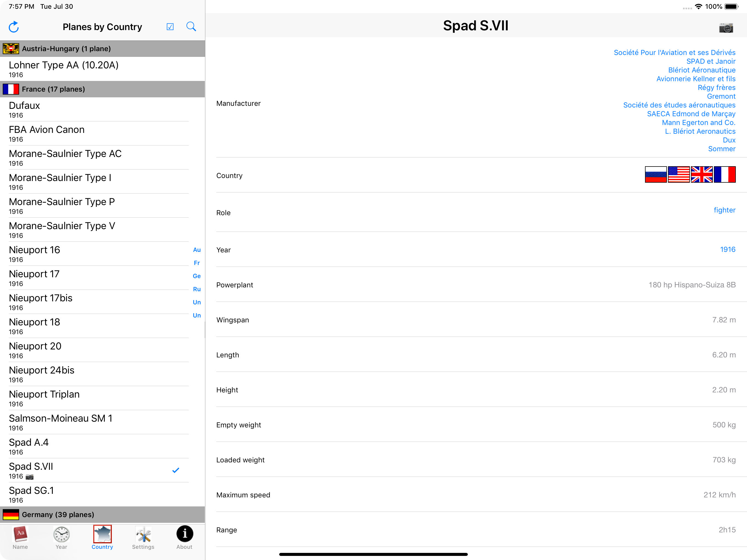Tap the France flag in the section header
This screenshot has width=747, height=560.
pyautogui.click(x=11, y=89)
